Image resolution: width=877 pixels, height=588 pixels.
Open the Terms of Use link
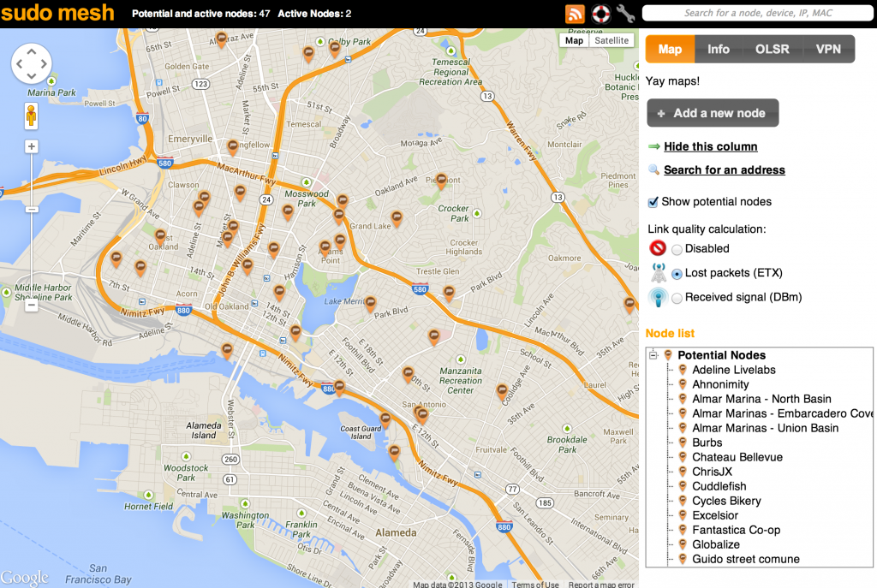click(535, 584)
